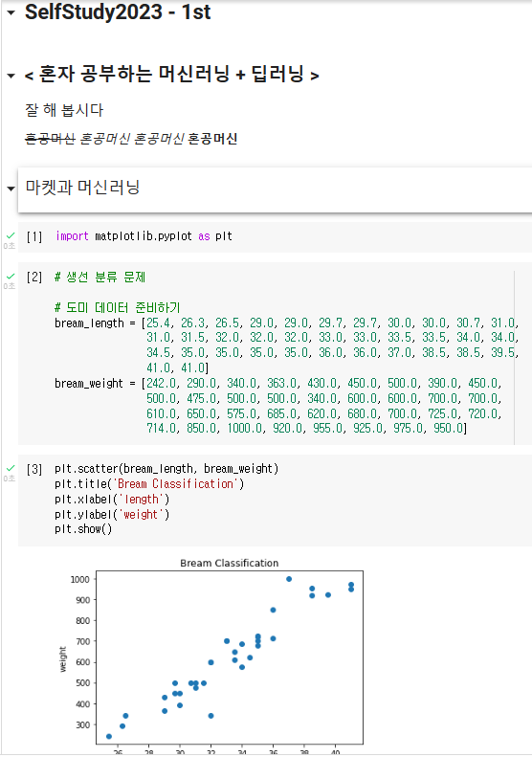532x757 pixels.
Task: Click the 잘 해 봅시다 text
Action: click(64, 110)
